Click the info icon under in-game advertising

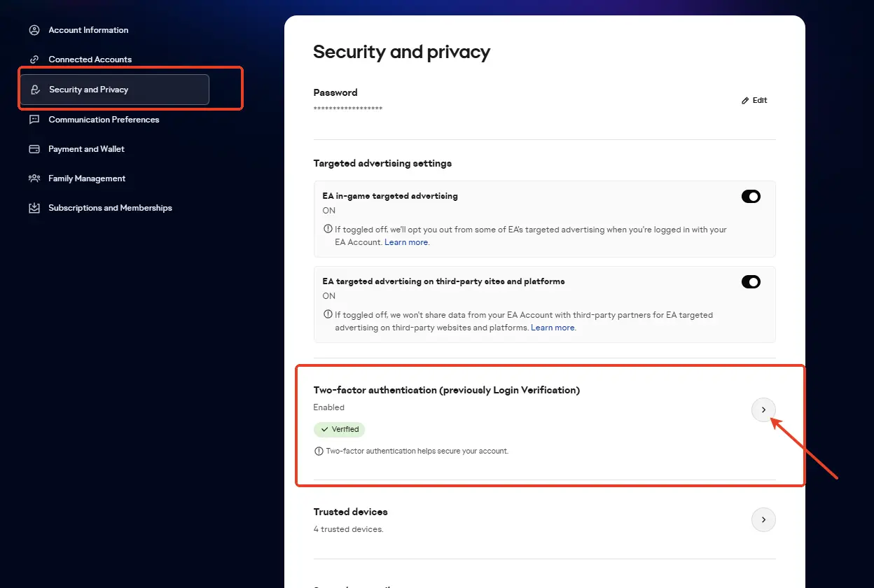click(x=328, y=229)
